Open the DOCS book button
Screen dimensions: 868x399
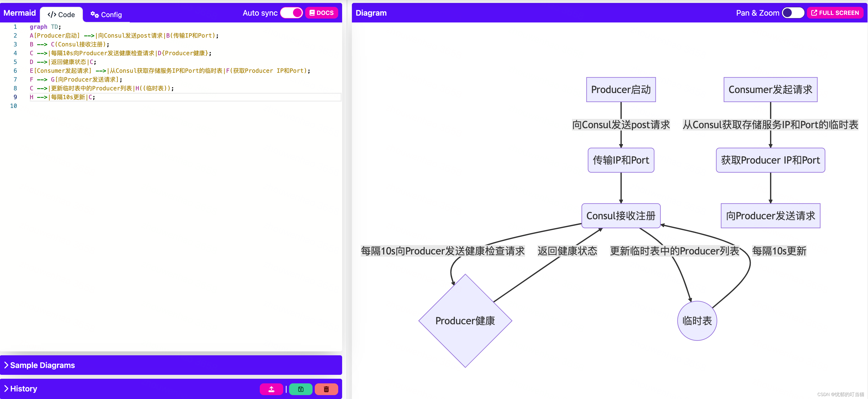click(x=321, y=13)
